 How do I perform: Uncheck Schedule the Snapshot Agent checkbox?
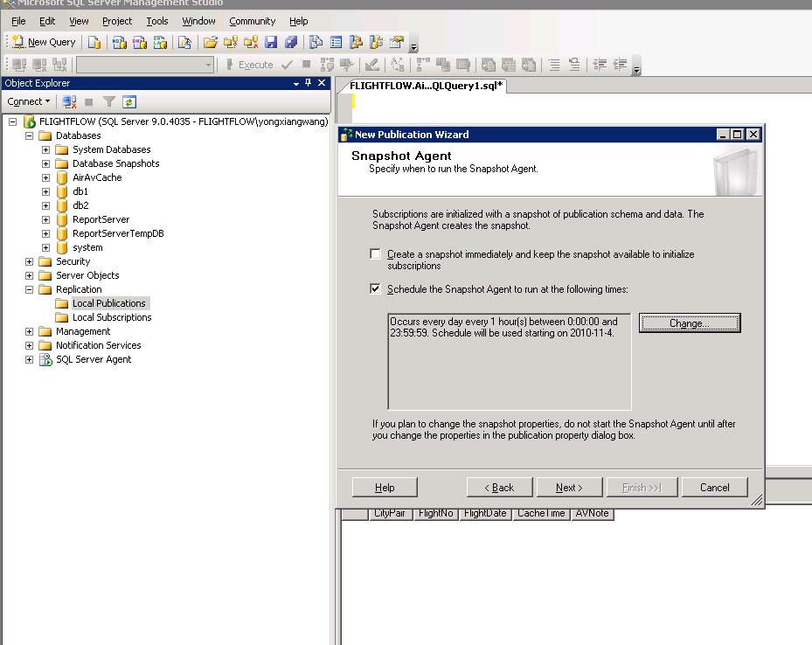(376, 289)
